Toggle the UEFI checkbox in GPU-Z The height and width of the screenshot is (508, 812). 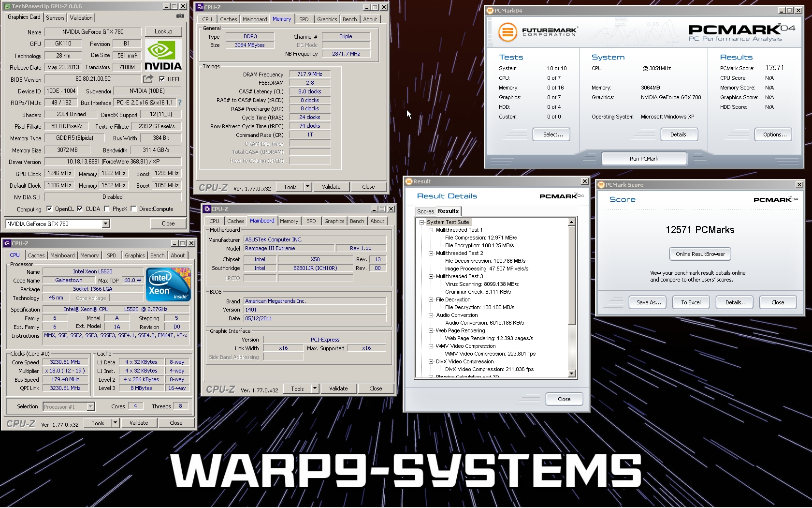pos(162,79)
